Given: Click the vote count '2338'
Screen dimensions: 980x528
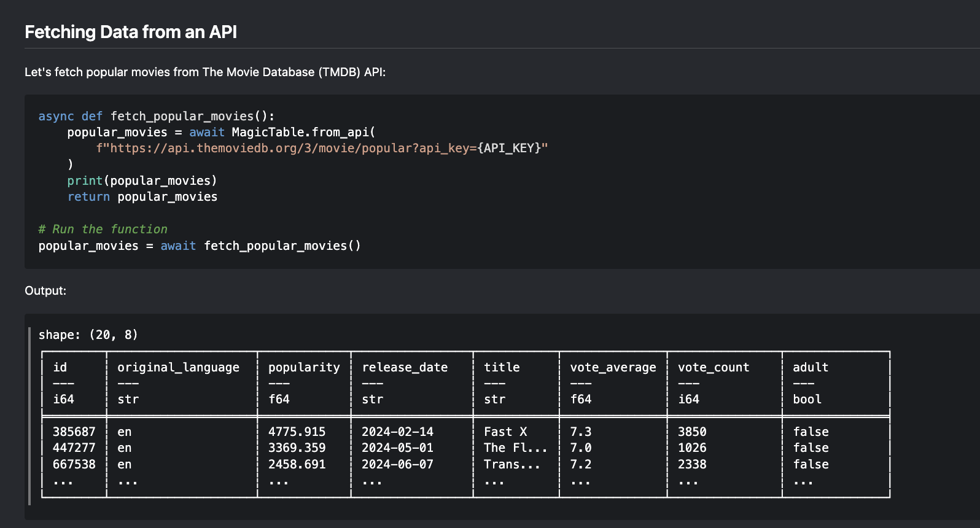Looking at the screenshot, I should 692,464.
